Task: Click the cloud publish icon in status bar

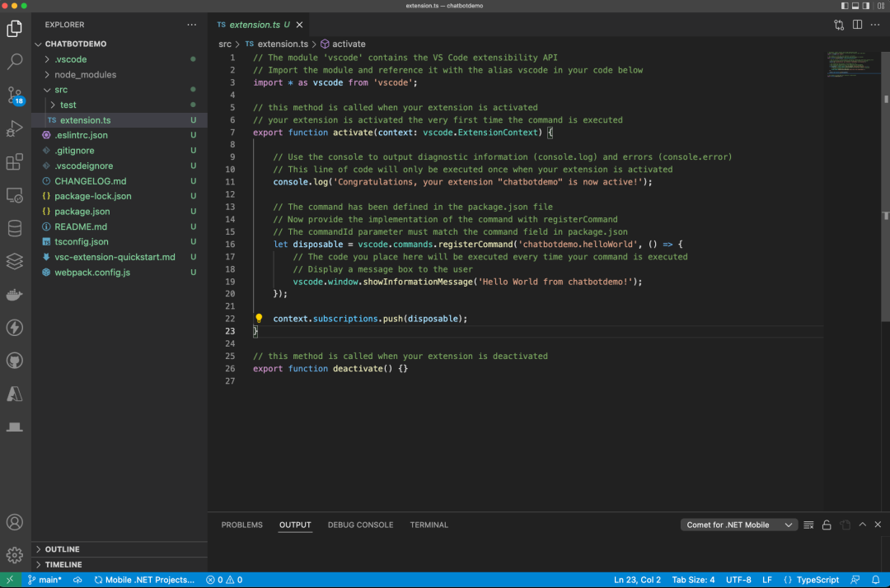Action: [x=77, y=580]
